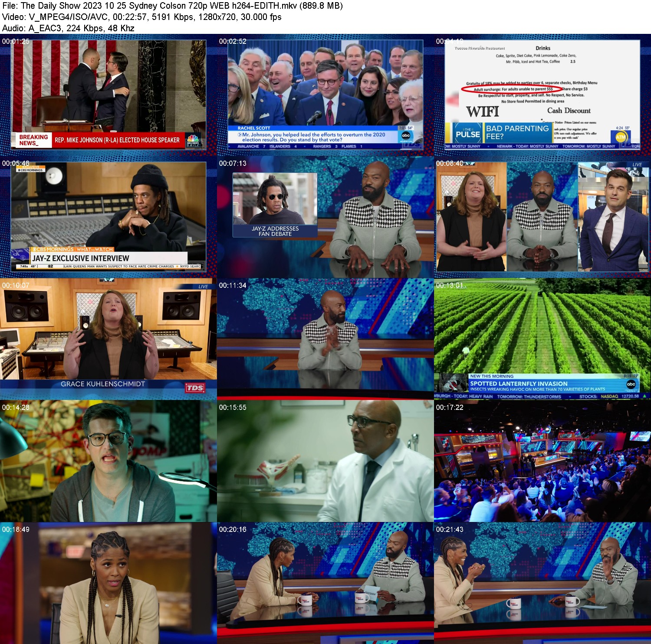Click the thumbnail at timestamp 00:20:16
Screen dimensions: 651x644
pos(325,583)
